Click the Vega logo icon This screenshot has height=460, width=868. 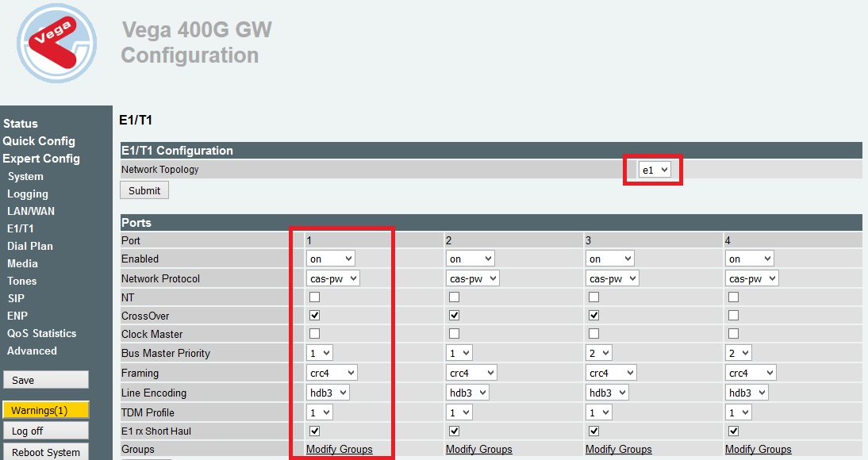point(56,44)
